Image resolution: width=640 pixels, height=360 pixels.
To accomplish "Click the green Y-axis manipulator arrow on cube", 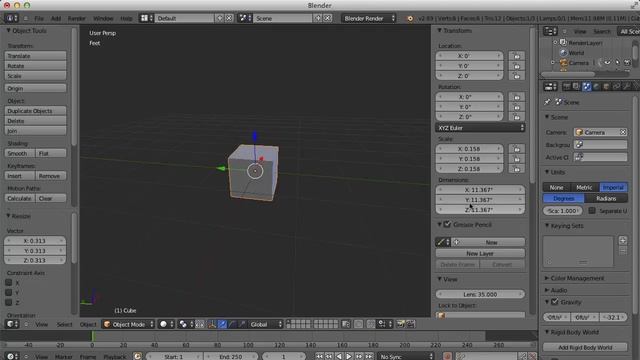I will 221,168.
